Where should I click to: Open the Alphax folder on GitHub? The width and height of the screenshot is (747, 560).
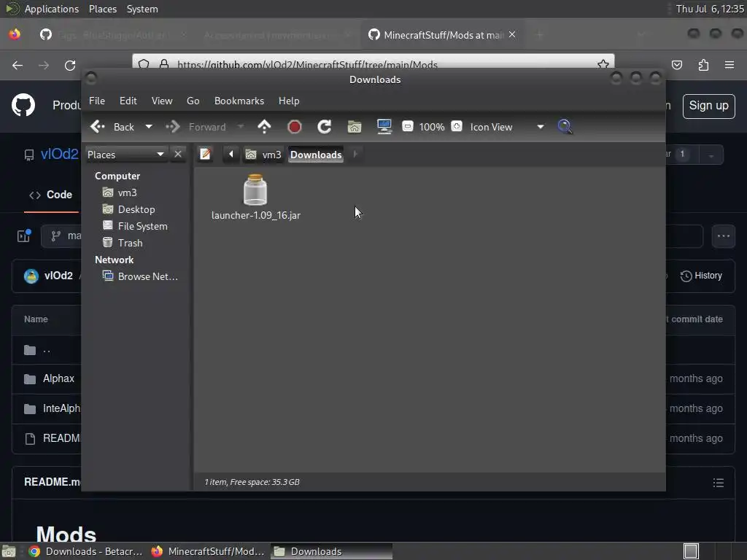tap(58, 378)
